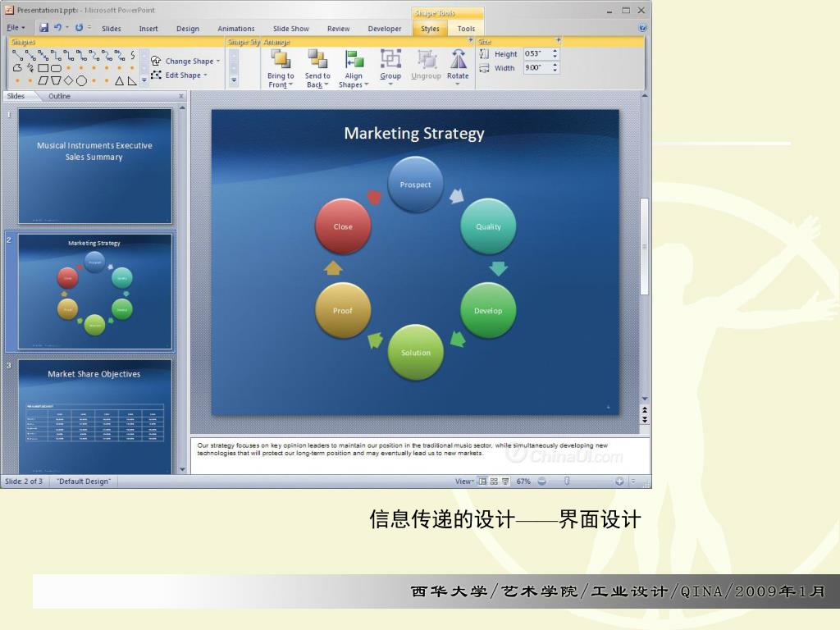The height and width of the screenshot is (630, 840).
Task: Open Edit Shape dropdown
Action: click(x=180, y=75)
